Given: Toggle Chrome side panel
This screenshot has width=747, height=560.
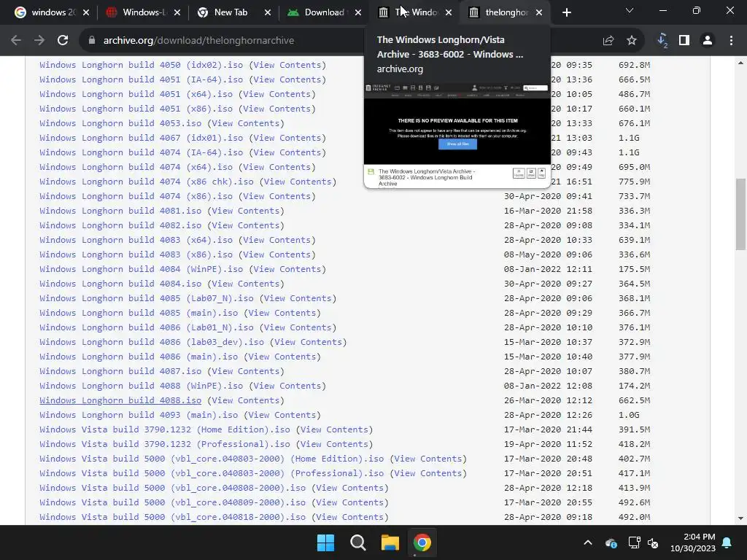Looking at the screenshot, I should 684,41.
